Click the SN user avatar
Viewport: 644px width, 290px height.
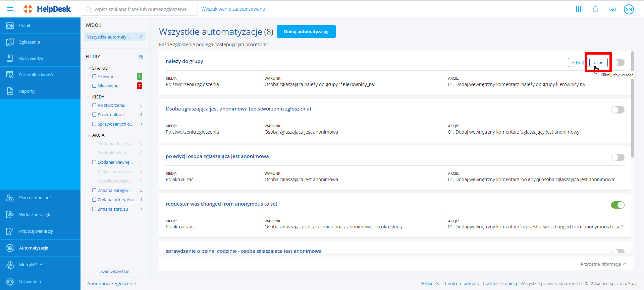(x=629, y=9)
